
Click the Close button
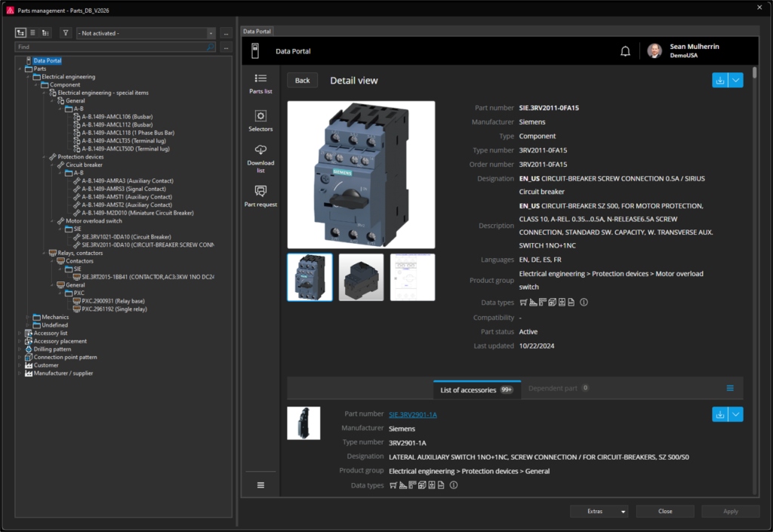(x=665, y=512)
